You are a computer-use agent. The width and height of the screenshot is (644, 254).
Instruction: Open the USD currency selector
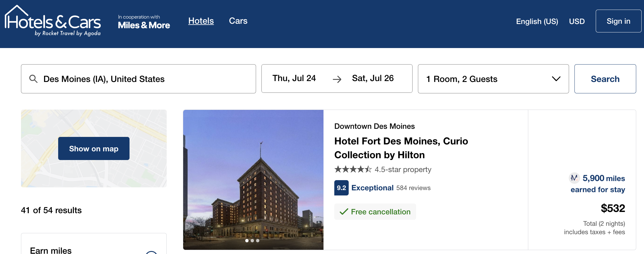(x=577, y=21)
